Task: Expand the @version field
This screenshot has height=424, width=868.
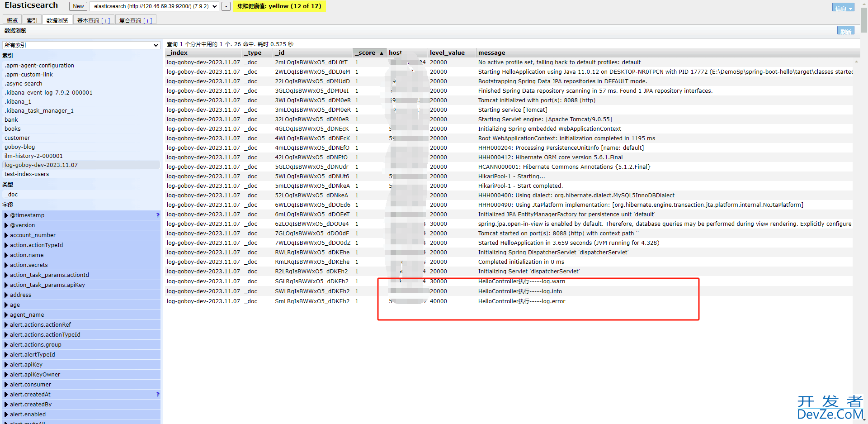Action: (81, 225)
